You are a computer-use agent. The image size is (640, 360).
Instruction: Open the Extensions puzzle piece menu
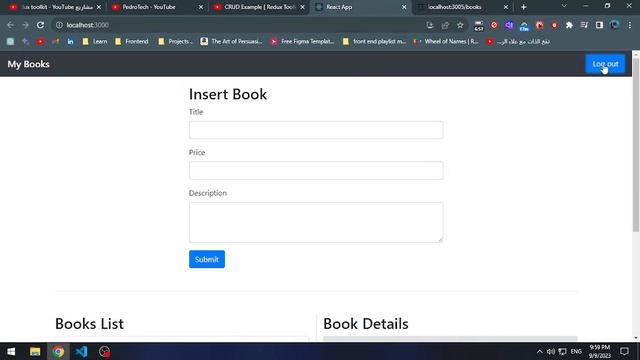[569, 25]
